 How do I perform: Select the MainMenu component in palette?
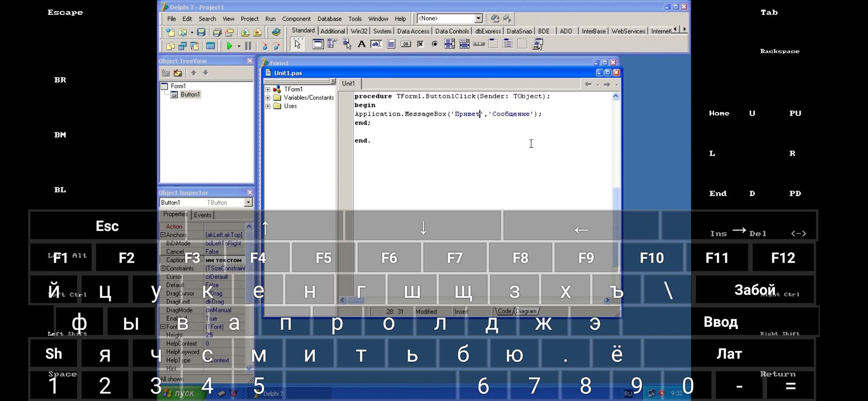[332, 44]
